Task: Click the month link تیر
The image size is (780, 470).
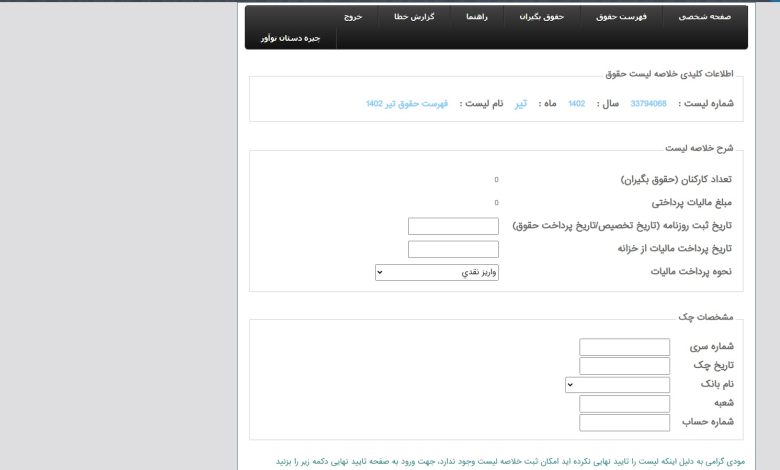Action: pos(520,103)
